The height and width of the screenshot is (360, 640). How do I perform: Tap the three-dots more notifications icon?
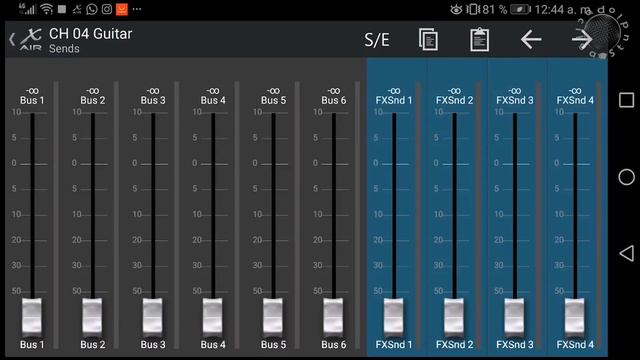click(x=137, y=9)
